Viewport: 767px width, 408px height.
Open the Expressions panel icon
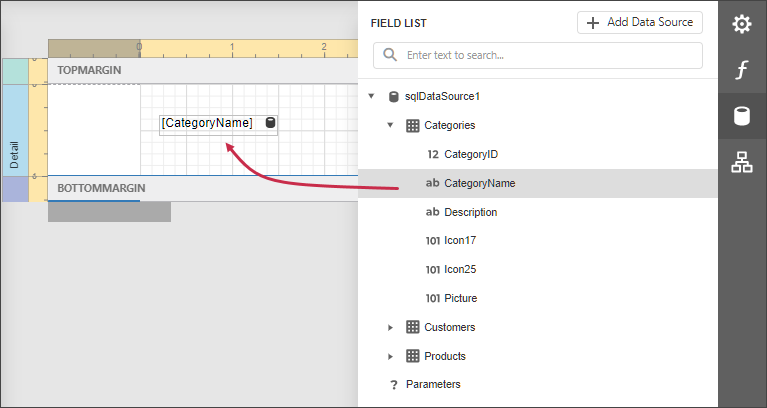point(741,69)
